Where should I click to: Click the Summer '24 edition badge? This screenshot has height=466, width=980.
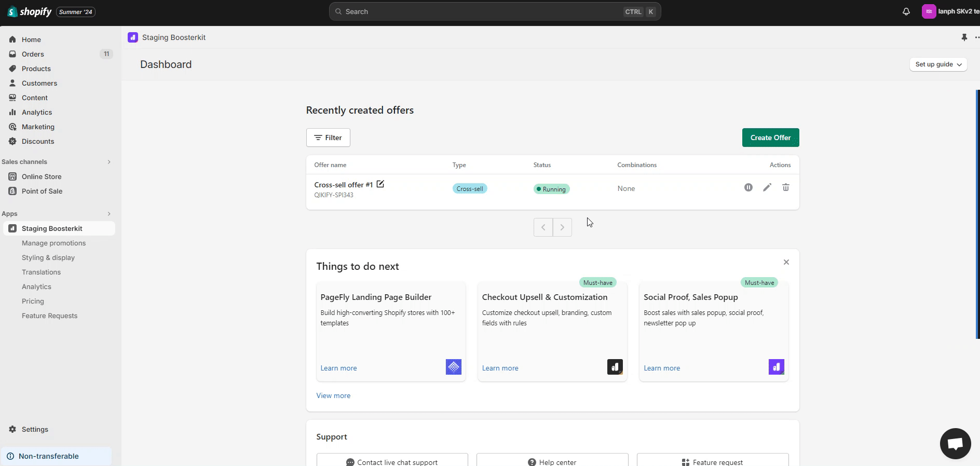click(x=76, y=12)
